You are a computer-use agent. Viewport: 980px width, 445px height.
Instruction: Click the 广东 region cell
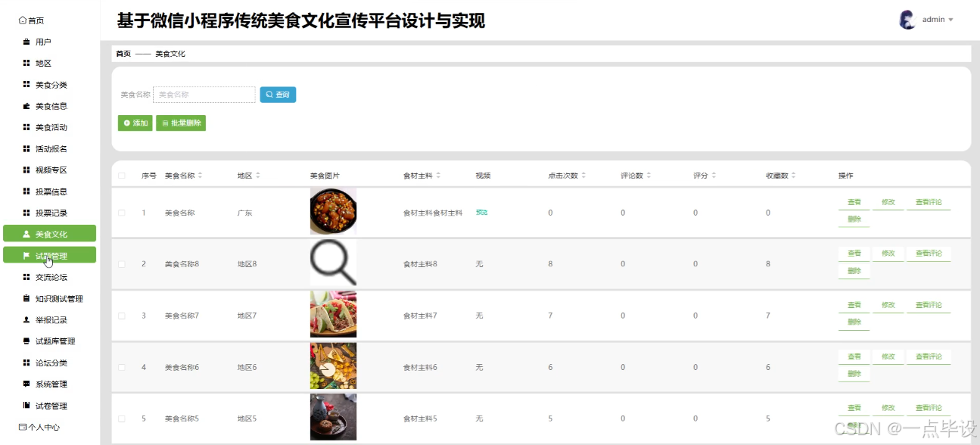click(x=245, y=213)
